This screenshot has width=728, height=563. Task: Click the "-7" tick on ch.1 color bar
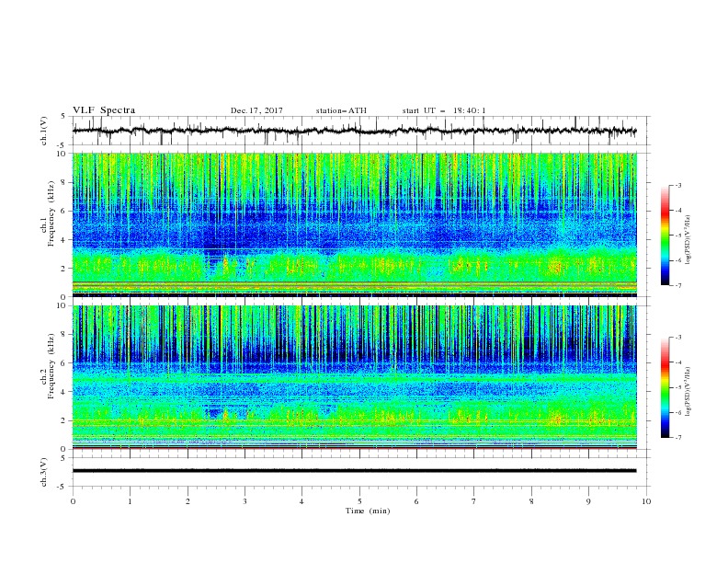point(677,285)
